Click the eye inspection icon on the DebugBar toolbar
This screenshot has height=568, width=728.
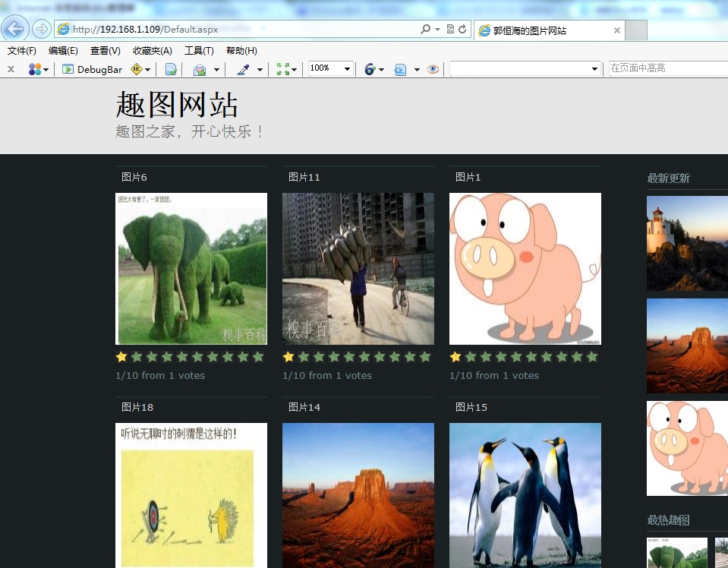[x=432, y=68]
